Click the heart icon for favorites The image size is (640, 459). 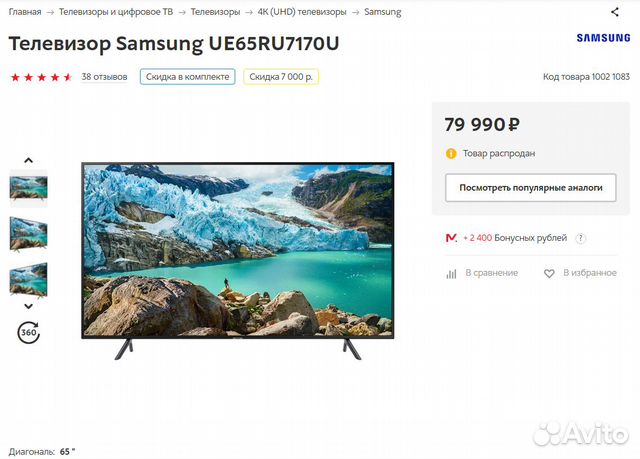(549, 273)
